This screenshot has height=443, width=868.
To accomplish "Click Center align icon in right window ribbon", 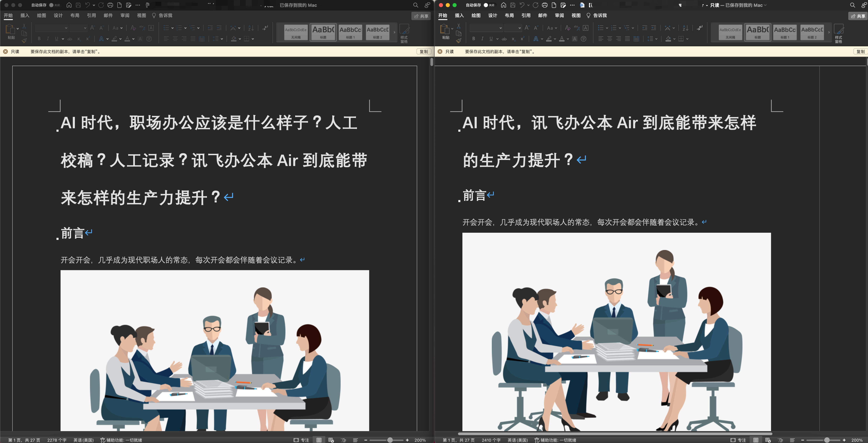I will coord(610,39).
